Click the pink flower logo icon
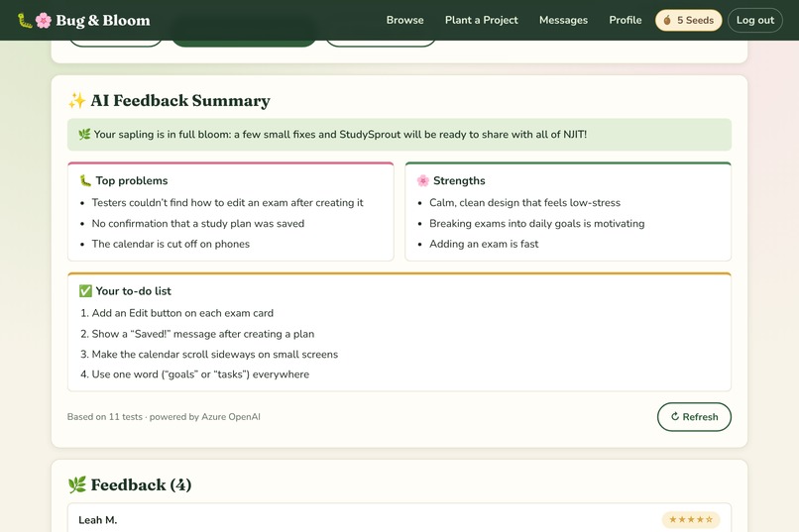 44,21
